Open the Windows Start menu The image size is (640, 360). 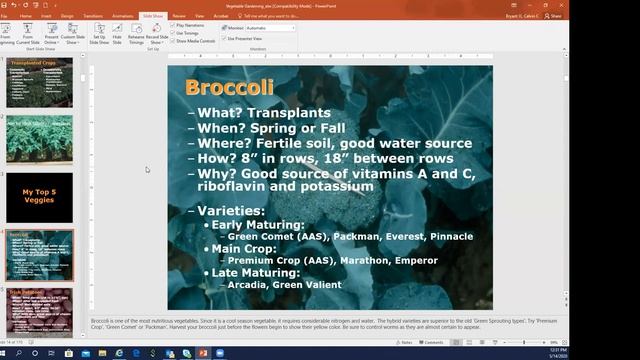(2, 353)
